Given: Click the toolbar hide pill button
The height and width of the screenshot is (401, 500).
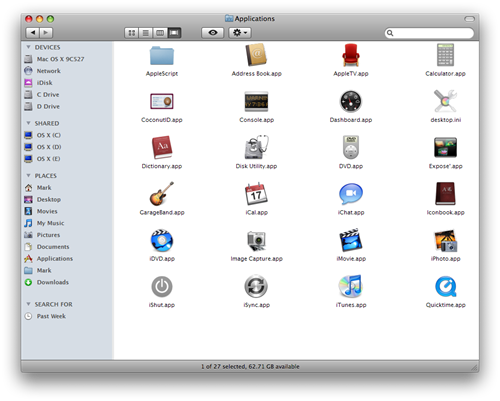Looking at the screenshot, I should coord(469,19).
